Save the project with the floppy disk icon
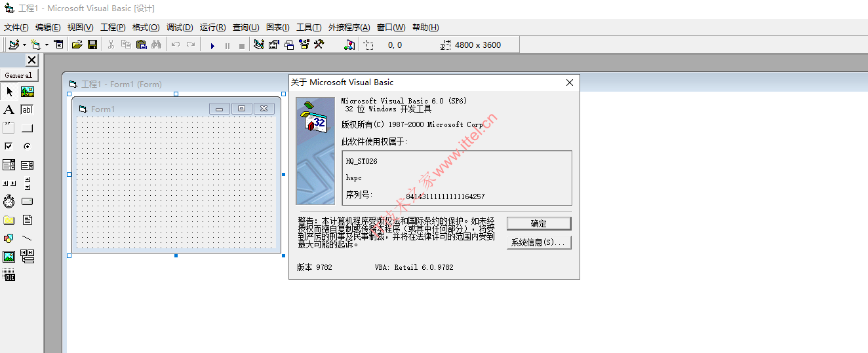The width and height of the screenshot is (868, 353). pos(92,45)
